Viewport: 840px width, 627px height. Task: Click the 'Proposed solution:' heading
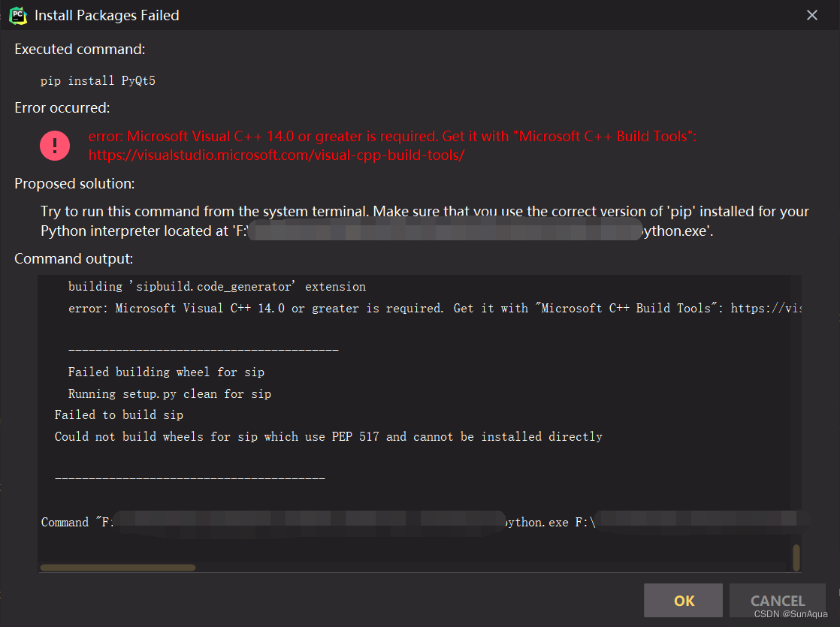(74, 183)
